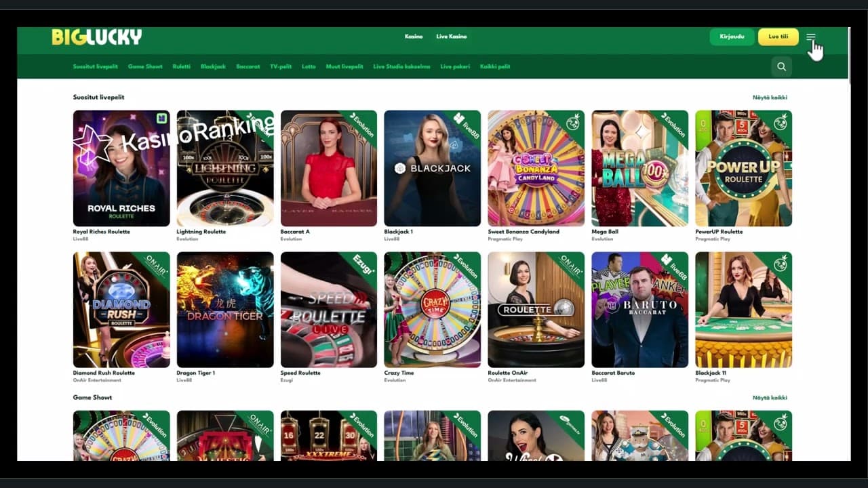Viewport: 868px width, 488px height.
Task: Select the Kaikki pelit category
Action: pos(495,66)
